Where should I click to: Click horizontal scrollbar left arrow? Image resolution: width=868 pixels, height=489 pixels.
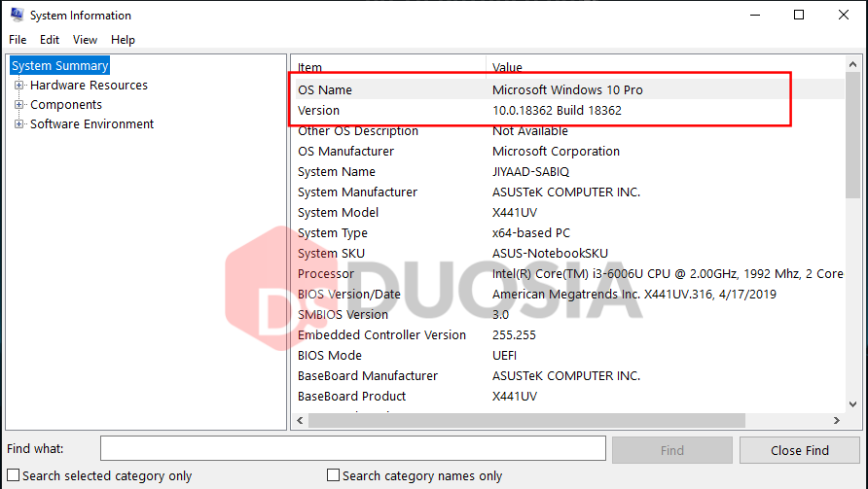tap(300, 420)
